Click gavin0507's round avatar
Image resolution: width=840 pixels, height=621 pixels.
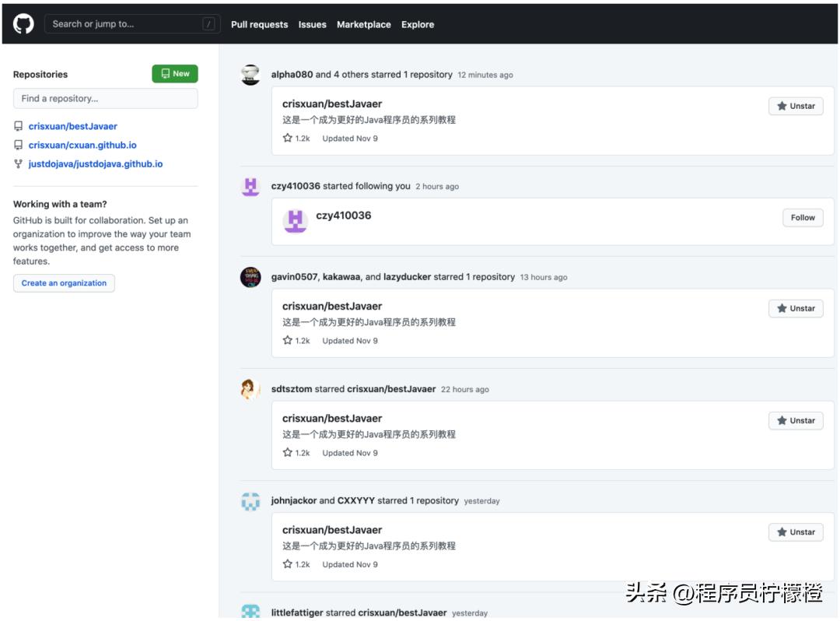click(250, 277)
